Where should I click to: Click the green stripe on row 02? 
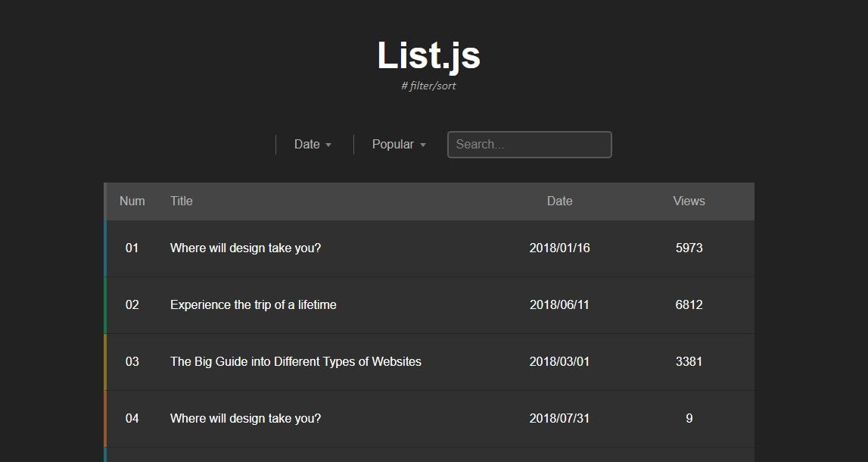[x=107, y=304]
